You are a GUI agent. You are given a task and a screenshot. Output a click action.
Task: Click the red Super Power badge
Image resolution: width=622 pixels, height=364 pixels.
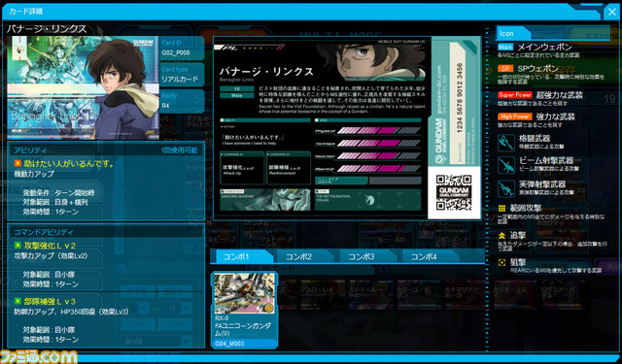pos(515,95)
